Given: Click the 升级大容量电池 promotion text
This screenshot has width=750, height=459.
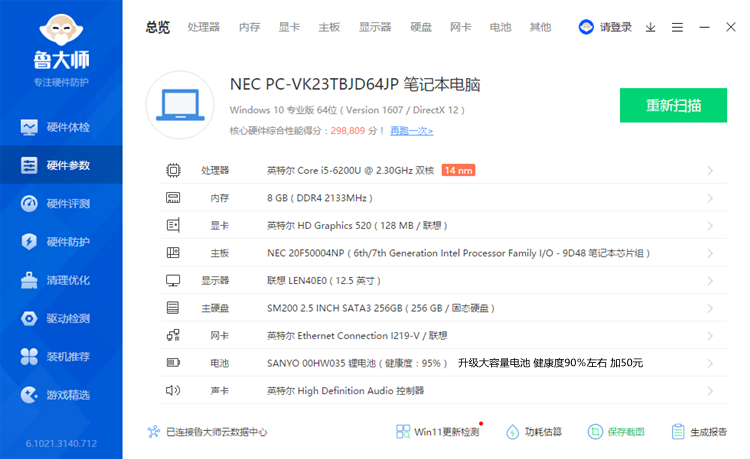Looking at the screenshot, I should tap(551, 363).
